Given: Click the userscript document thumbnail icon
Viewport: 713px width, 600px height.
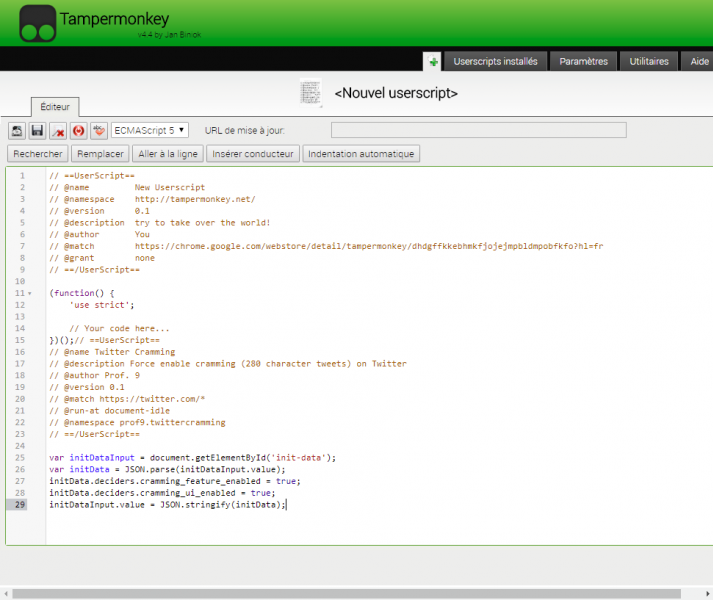Looking at the screenshot, I should 311,93.
